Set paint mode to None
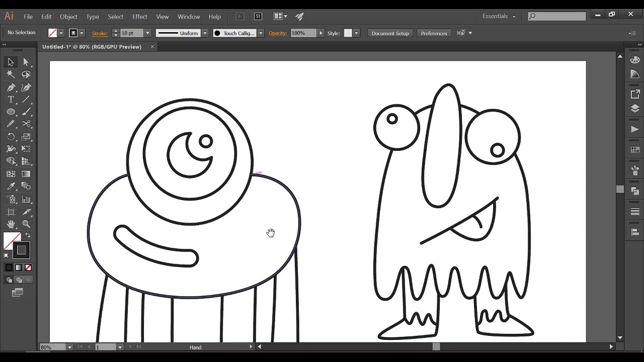Screen dimensions: 644x362 (x=28, y=267)
